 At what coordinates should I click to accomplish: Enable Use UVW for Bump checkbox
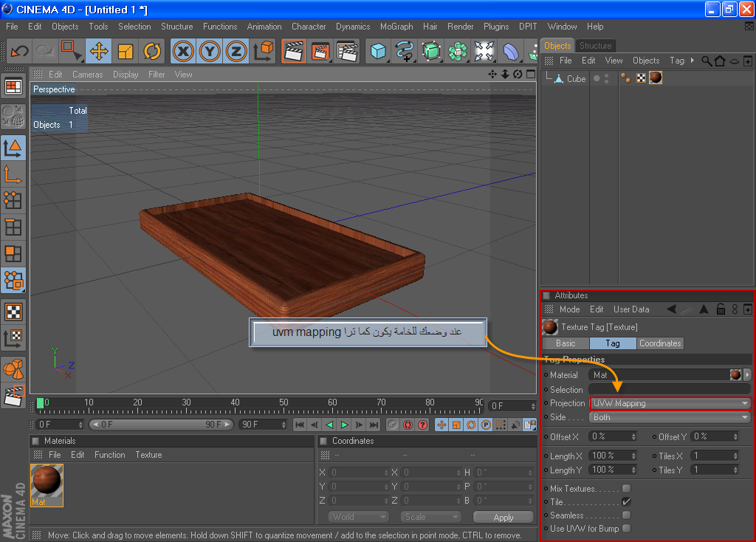click(626, 529)
